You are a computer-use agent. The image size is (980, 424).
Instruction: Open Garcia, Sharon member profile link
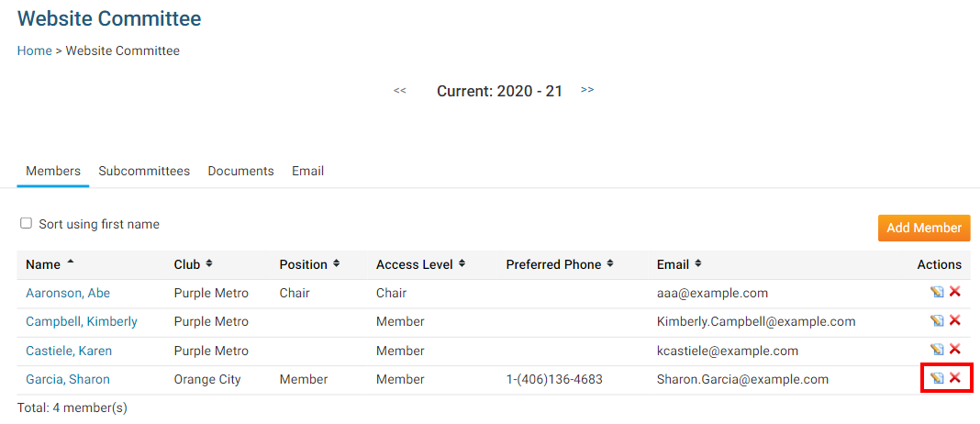point(68,379)
